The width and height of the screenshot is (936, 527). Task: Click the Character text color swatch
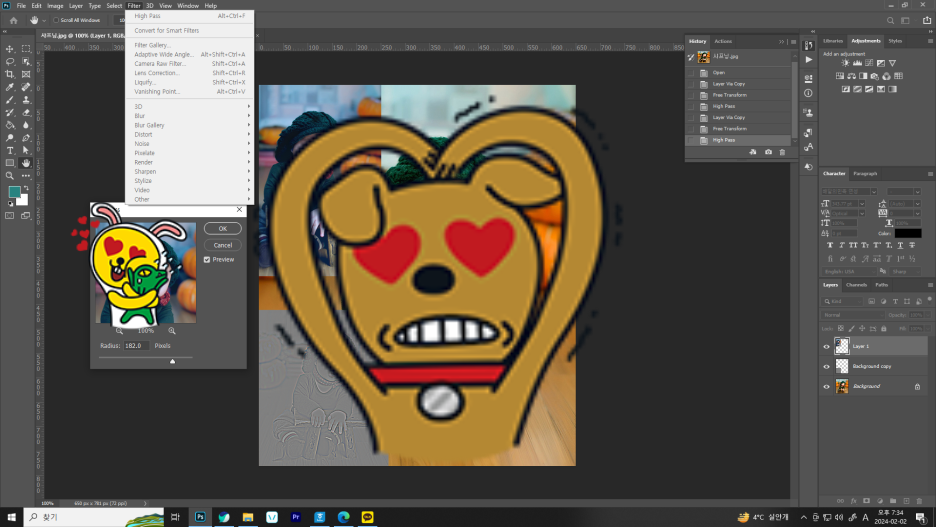coord(908,233)
